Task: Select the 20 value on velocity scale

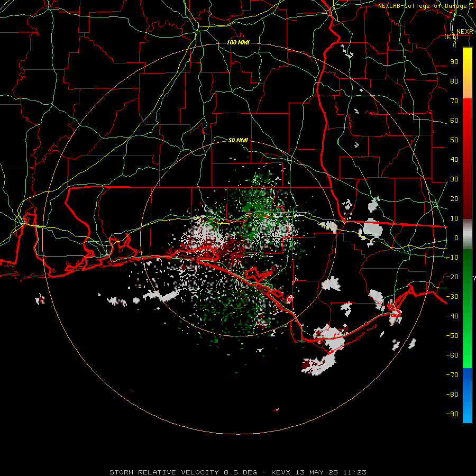Action: 454,198
